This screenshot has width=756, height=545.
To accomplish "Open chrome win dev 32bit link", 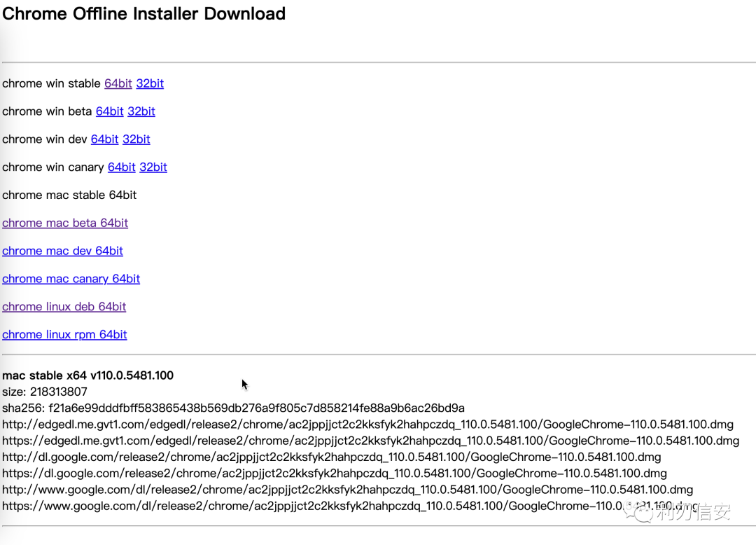I will point(136,139).
